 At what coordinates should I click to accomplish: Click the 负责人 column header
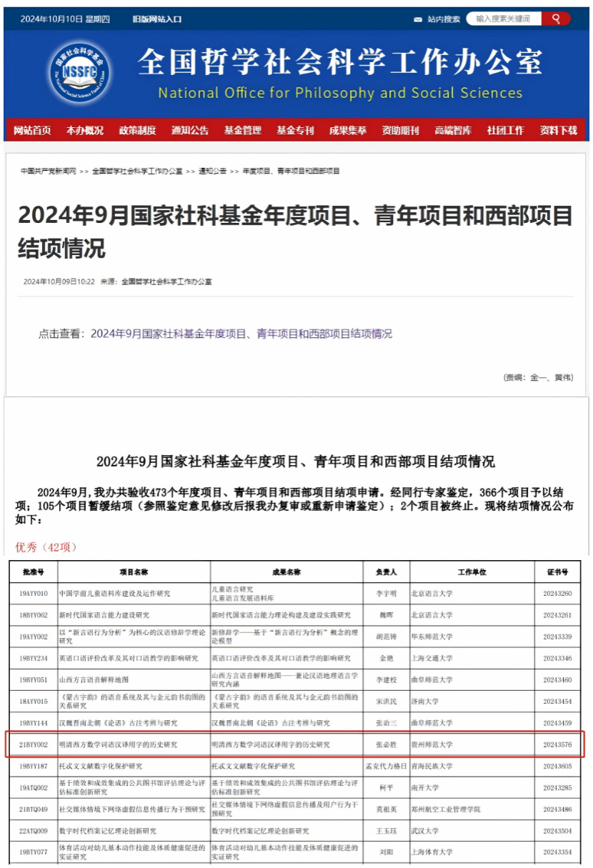[x=386, y=572]
